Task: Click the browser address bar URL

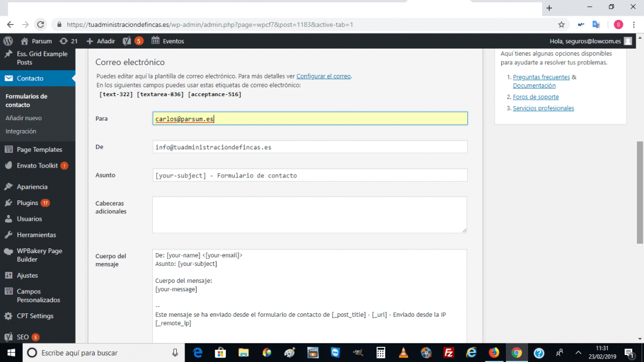Action: 210,25
